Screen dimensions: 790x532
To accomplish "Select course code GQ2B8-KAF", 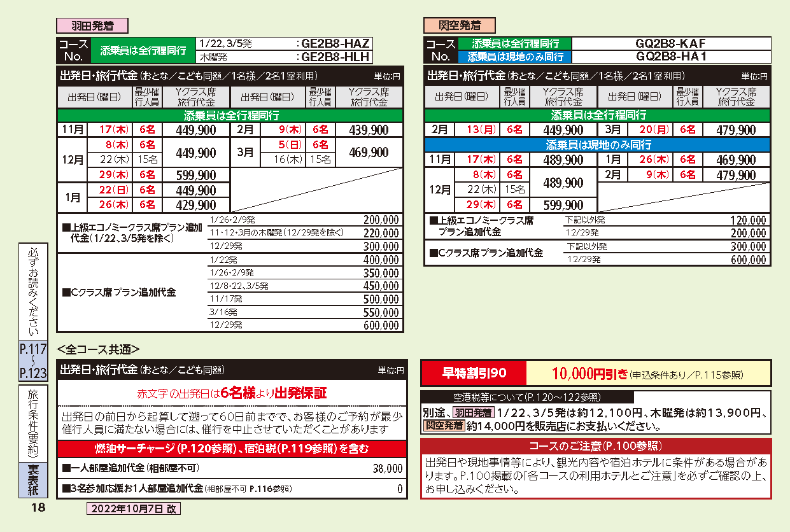I will tap(671, 44).
